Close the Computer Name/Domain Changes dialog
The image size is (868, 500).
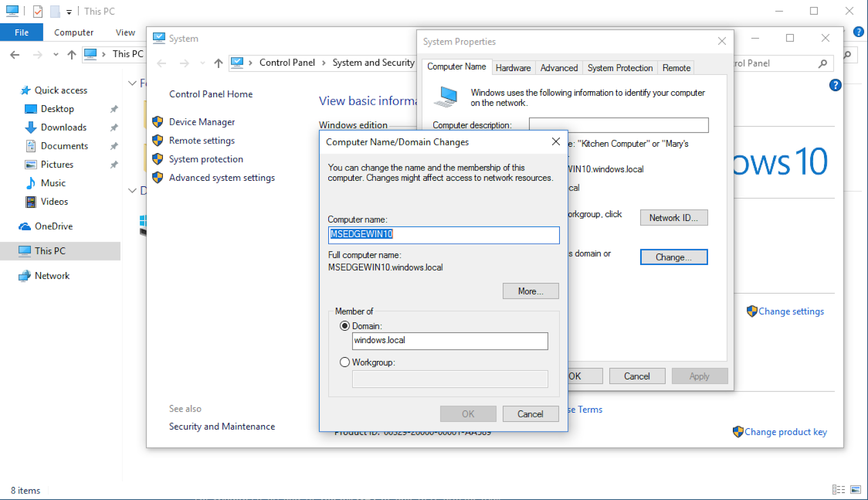[x=556, y=141]
